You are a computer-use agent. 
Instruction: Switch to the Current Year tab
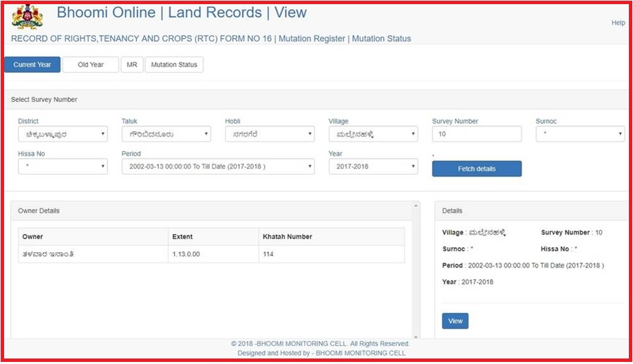click(32, 65)
